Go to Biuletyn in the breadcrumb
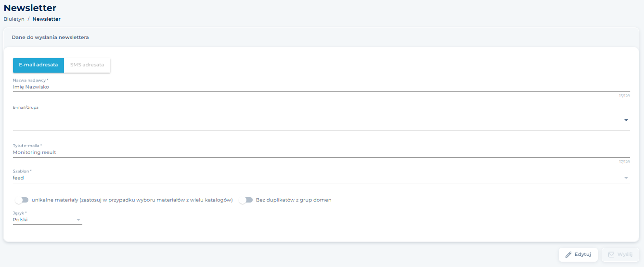Screen dimensions: 644x267 click(14, 19)
